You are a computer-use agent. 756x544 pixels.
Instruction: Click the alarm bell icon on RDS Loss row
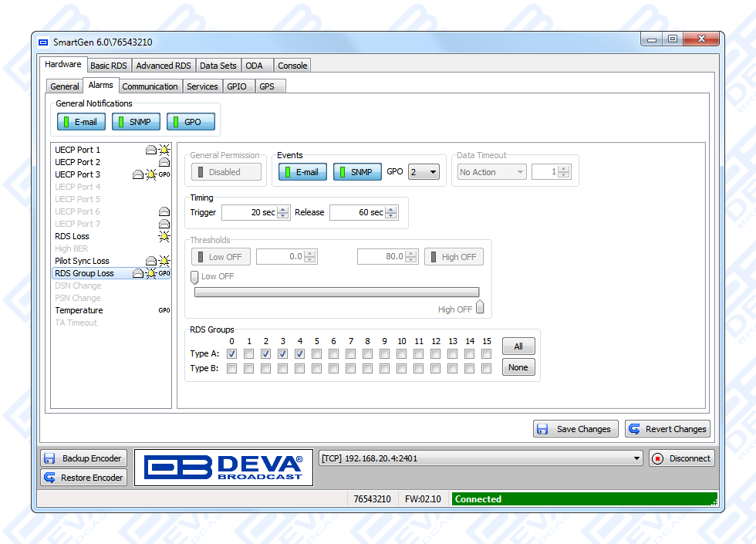(164, 236)
